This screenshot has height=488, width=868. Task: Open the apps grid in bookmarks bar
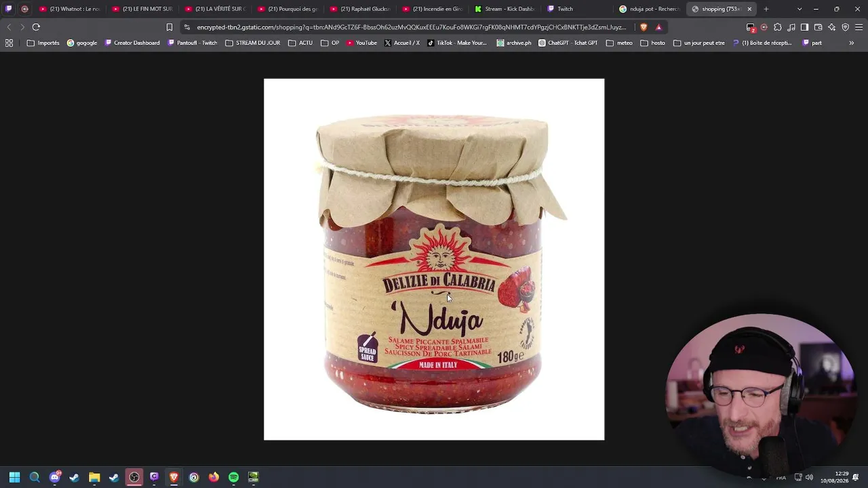pyautogui.click(x=9, y=43)
